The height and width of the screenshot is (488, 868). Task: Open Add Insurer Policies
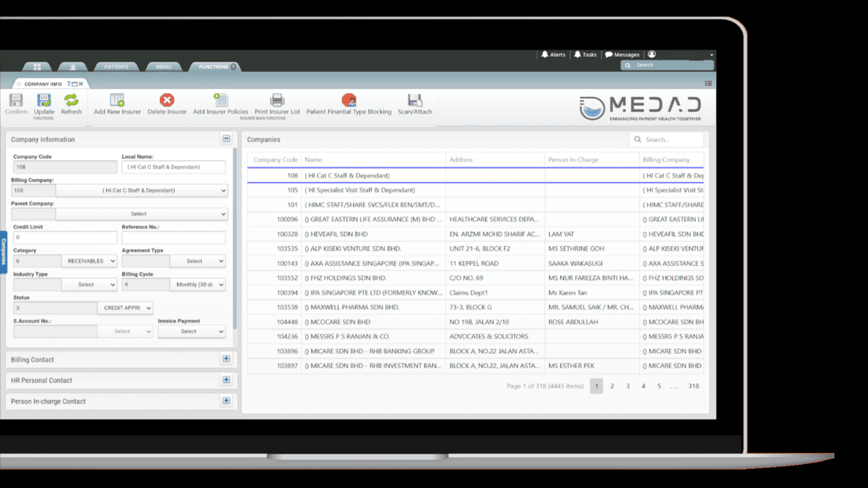(x=220, y=100)
